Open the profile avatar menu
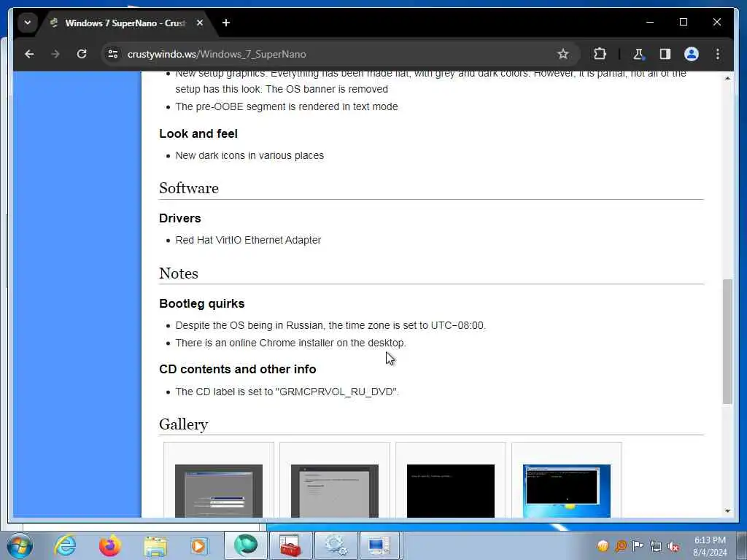747x560 pixels. (692, 54)
